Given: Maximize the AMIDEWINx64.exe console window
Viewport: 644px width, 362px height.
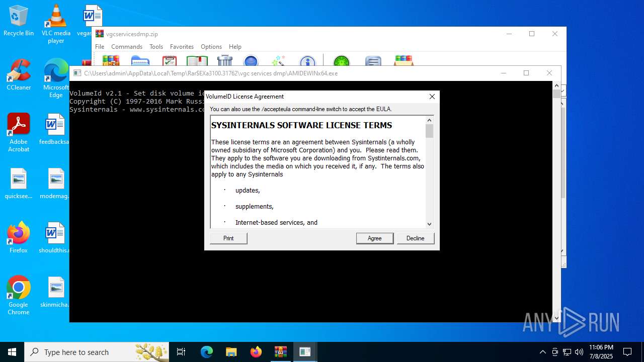Looking at the screenshot, I should pyautogui.click(x=526, y=73).
